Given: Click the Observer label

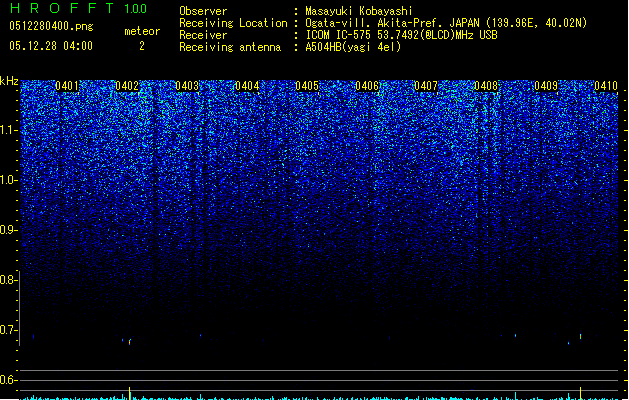Looking at the screenshot, I should tap(203, 11).
